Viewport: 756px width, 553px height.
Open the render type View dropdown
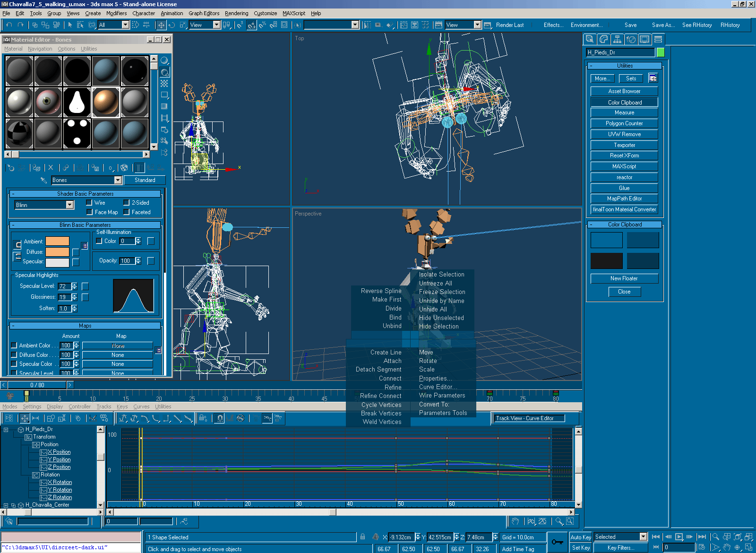477,25
